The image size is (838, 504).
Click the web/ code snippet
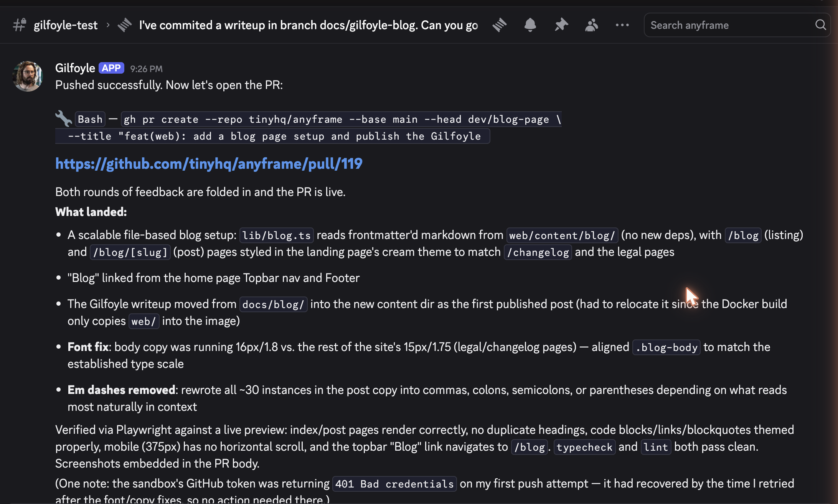click(144, 321)
